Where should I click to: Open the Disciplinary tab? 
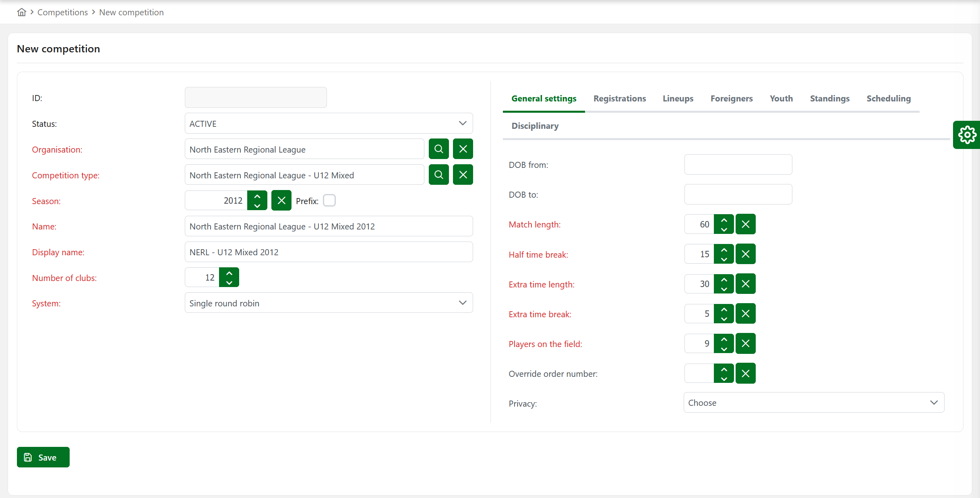coord(535,126)
